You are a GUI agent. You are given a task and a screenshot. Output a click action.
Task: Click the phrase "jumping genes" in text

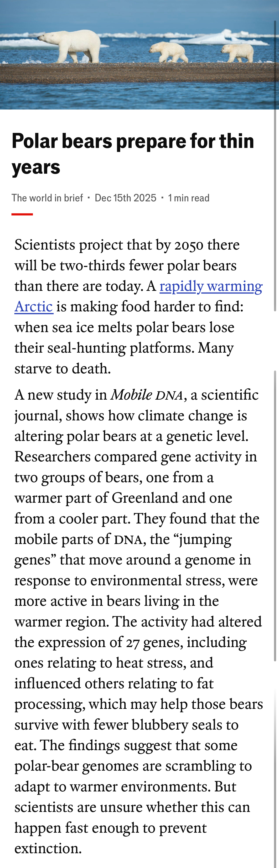pyautogui.click(x=123, y=549)
